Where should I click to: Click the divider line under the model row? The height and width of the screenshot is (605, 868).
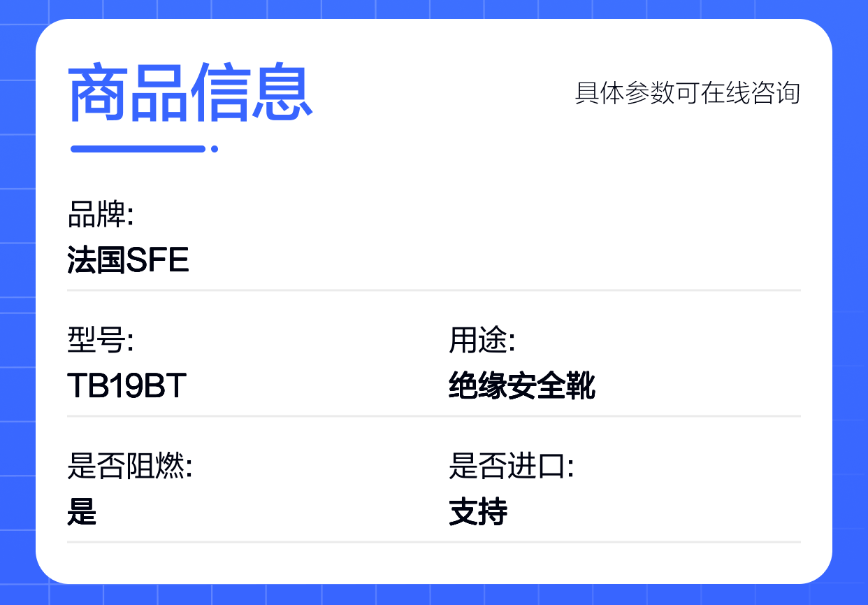[433, 415]
